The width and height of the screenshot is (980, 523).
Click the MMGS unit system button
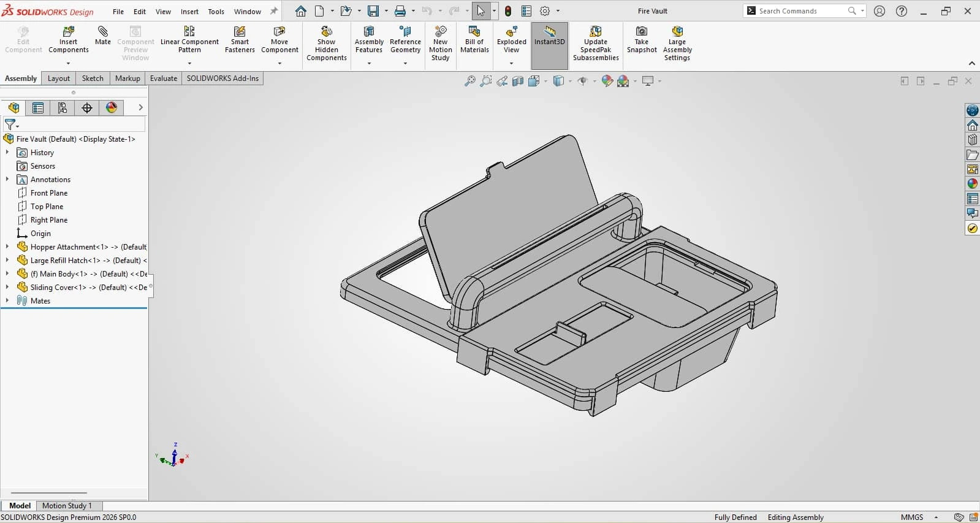pos(912,517)
